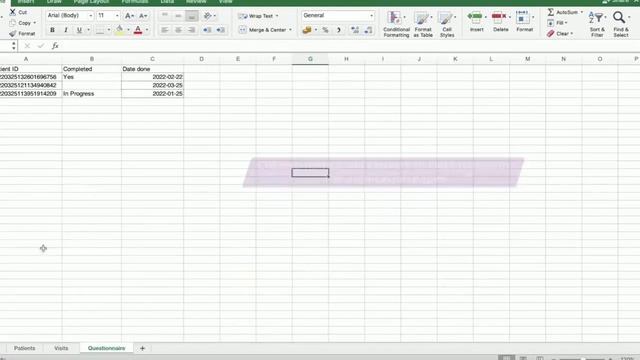640x360 pixels.
Task: Open Conditional Formatting
Action: pyautogui.click(x=396, y=24)
